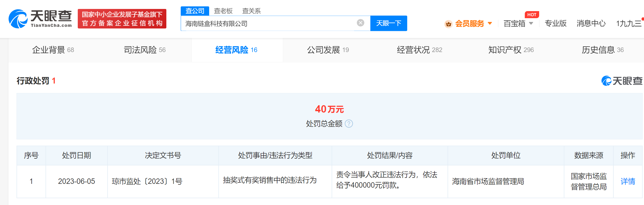Open 专业版 link
Viewport: 644px width, 205px height.
pos(555,24)
